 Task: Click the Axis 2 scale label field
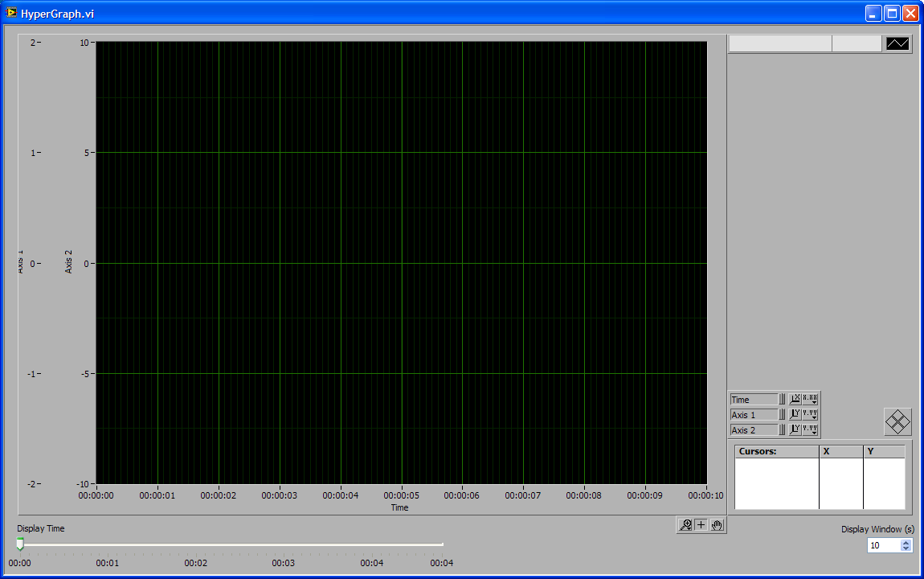[x=754, y=430]
